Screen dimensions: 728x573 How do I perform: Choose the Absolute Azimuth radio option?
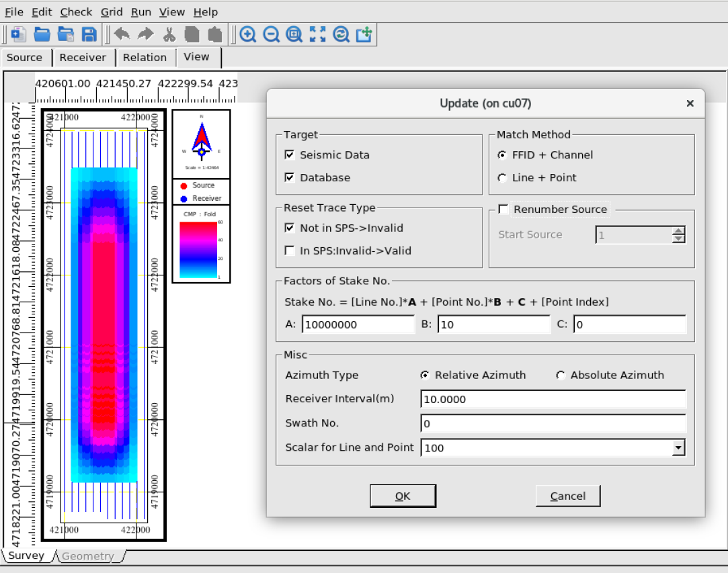tap(561, 376)
